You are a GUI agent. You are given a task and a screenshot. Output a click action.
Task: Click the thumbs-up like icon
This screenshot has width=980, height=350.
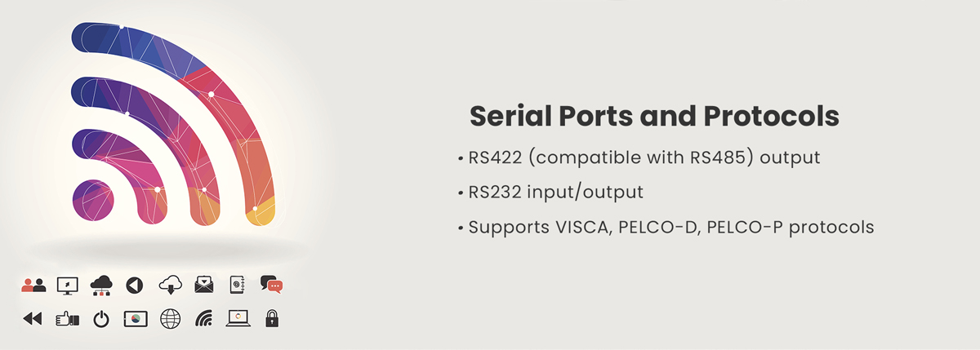click(67, 319)
